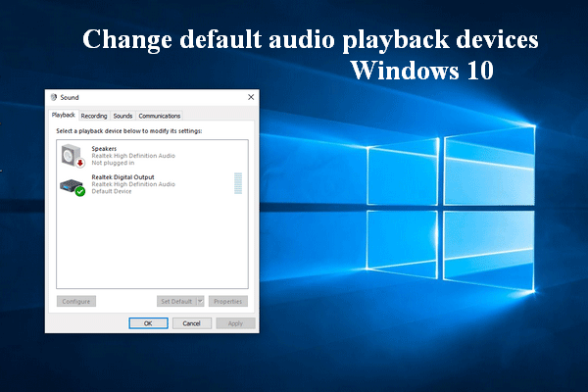Click the Apply button

click(x=235, y=323)
